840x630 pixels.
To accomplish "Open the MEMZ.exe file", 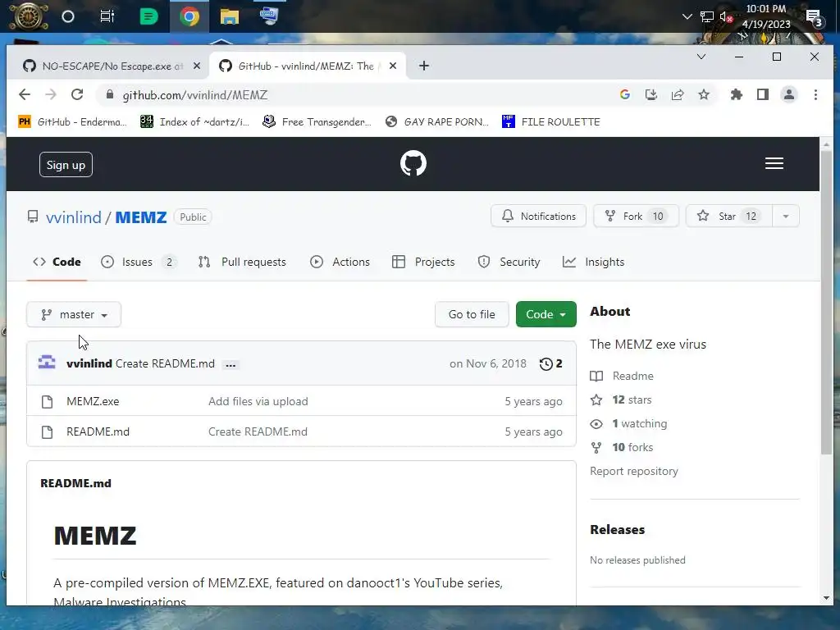I will pos(93,402).
